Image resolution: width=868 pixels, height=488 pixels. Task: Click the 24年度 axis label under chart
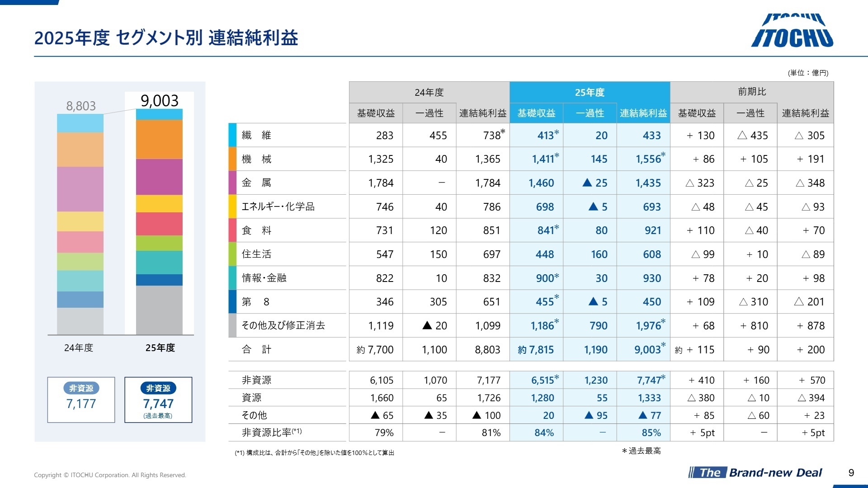(x=79, y=347)
